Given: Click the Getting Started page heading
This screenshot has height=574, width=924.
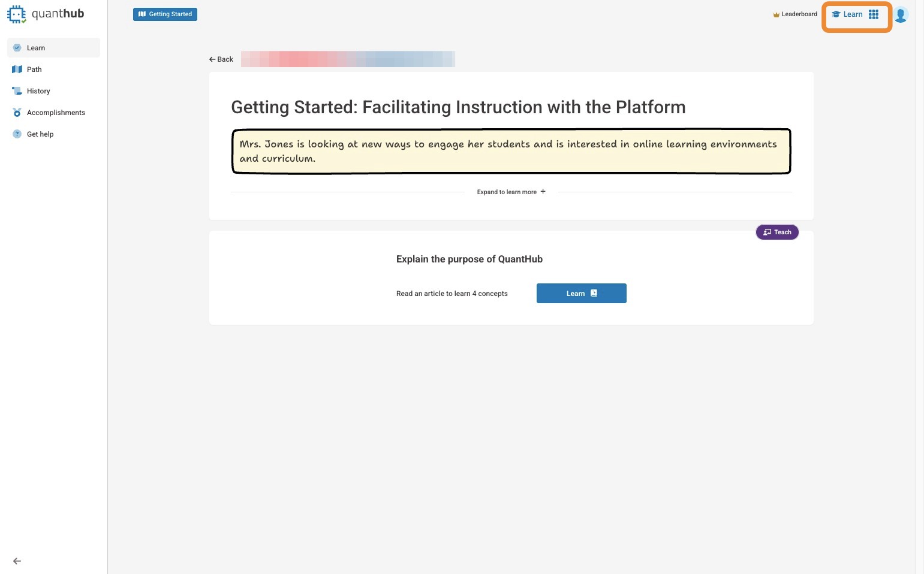Looking at the screenshot, I should pyautogui.click(x=458, y=107).
